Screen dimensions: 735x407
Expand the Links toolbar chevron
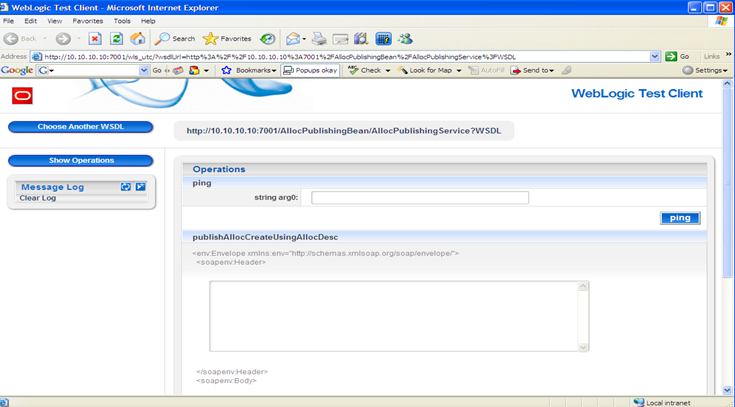(729, 54)
